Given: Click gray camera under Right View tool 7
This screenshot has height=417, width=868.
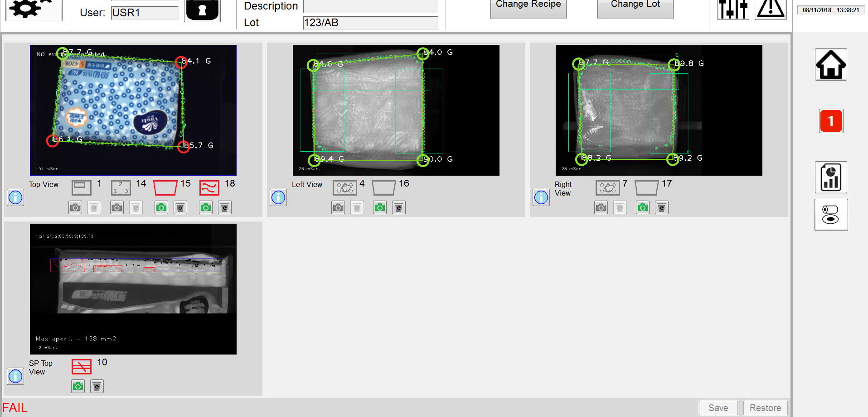Looking at the screenshot, I should pyautogui.click(x=601, y=207).
